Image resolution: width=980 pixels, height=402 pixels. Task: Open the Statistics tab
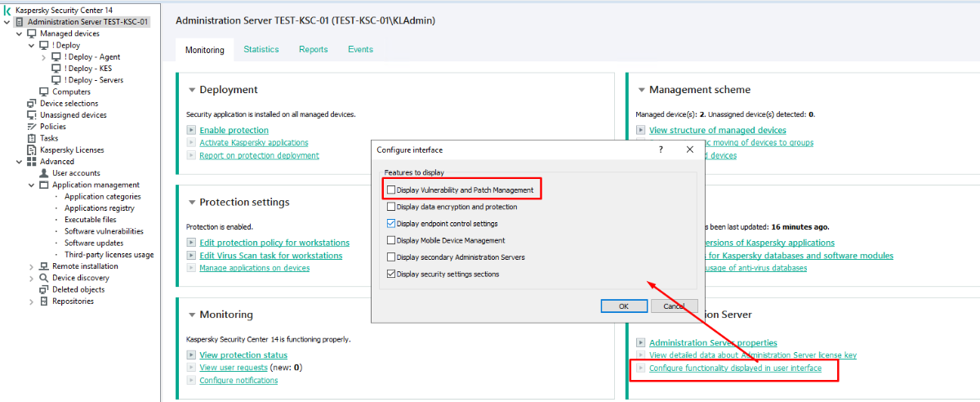pyautogui.click(x=261, y=49)
